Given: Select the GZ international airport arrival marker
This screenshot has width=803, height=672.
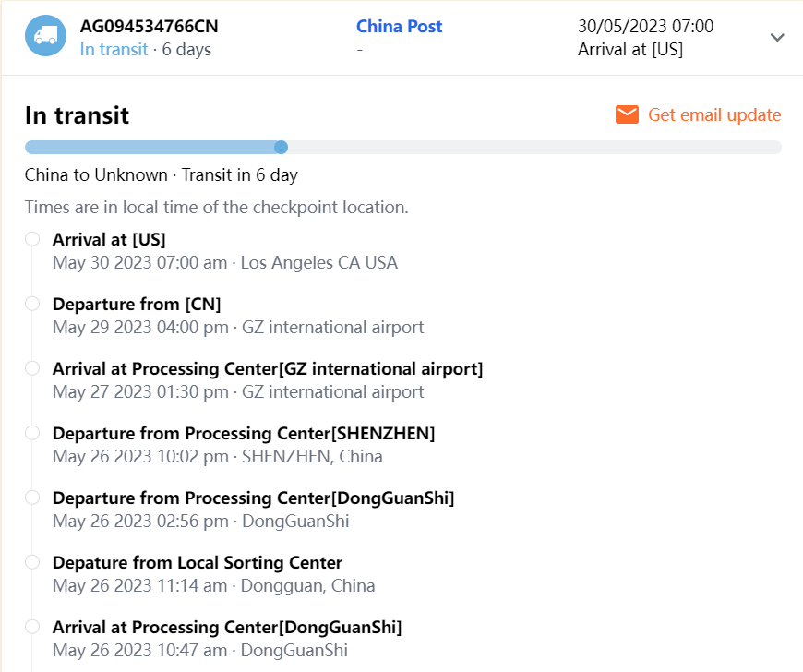Looking at the screenshot, I should [32, 368].
